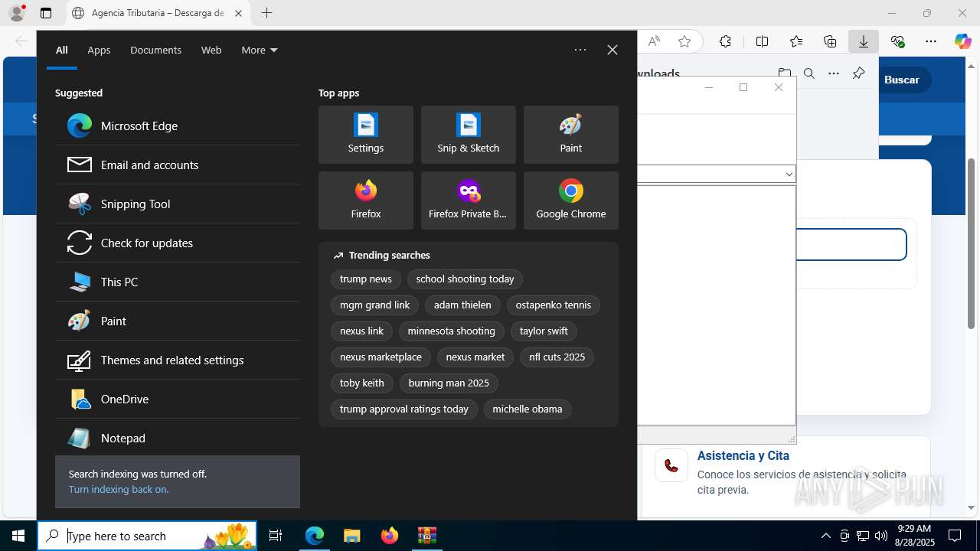Click Turn indexing back on link
Image resolution: width=980 pixels, height=551 pixels.
click(119, 489)
